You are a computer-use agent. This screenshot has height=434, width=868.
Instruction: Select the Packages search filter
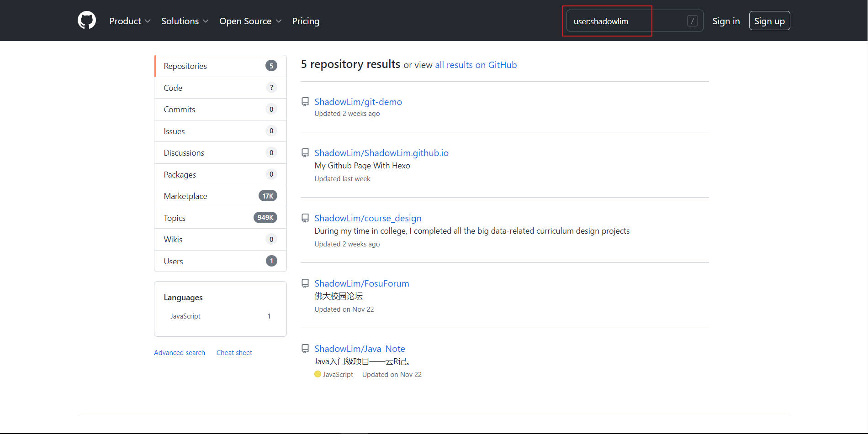(x=221, y=174)
